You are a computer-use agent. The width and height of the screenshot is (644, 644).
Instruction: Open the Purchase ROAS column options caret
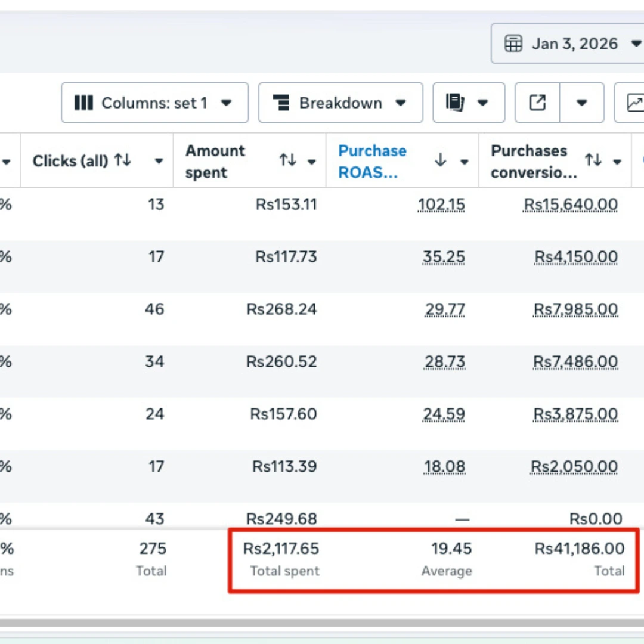point(464,162)
